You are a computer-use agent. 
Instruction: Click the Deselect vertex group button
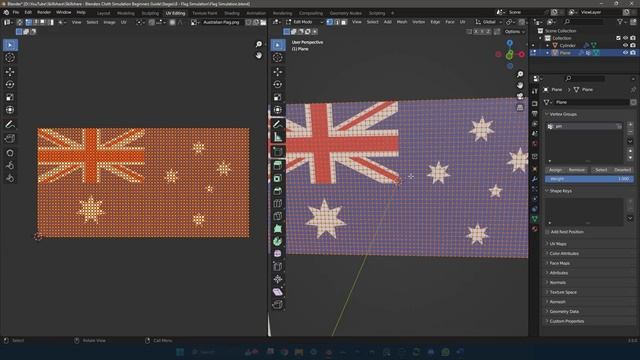(x=622, y=170)
